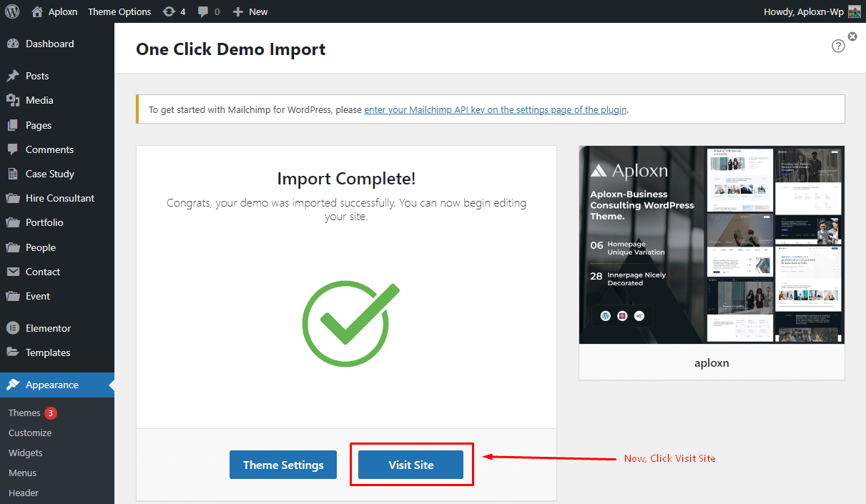
Task: Open the Pages menu label
Action: [x=39, y=125]
